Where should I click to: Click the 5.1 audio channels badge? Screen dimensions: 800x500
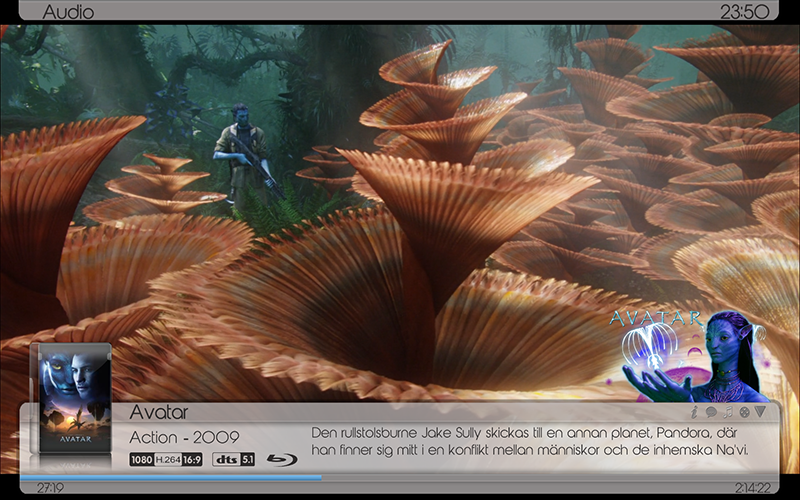click(247, 460)
